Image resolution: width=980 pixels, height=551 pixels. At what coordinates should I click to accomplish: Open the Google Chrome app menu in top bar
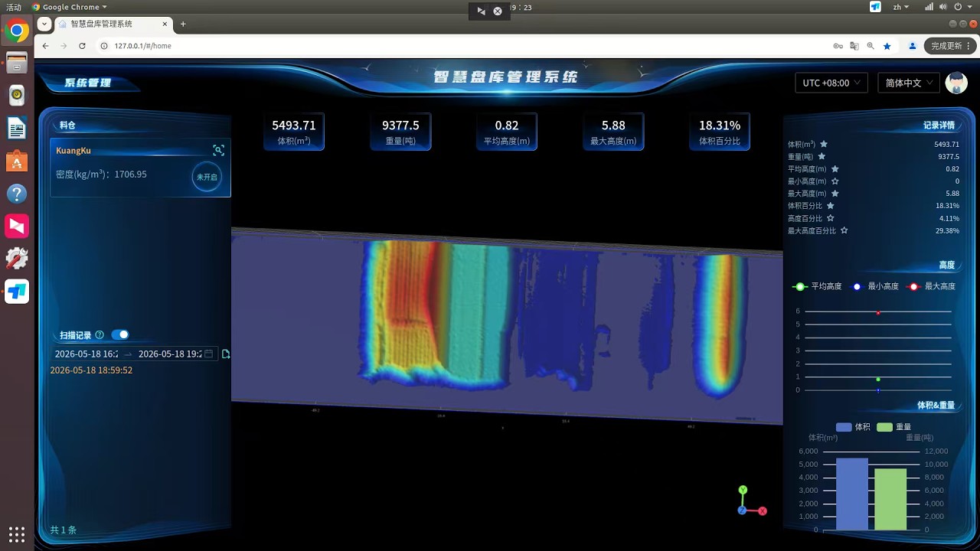click(x=69, y=7)
